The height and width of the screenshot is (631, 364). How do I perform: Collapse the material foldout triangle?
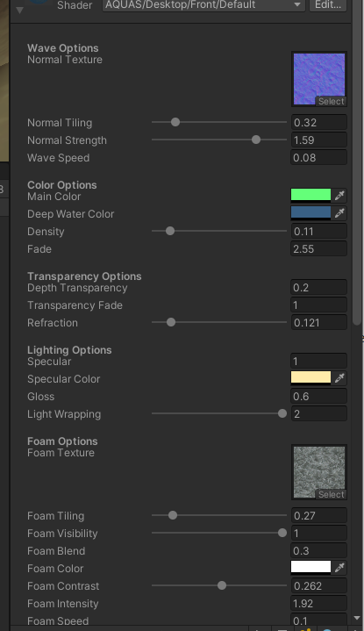[x=19, y=10]
